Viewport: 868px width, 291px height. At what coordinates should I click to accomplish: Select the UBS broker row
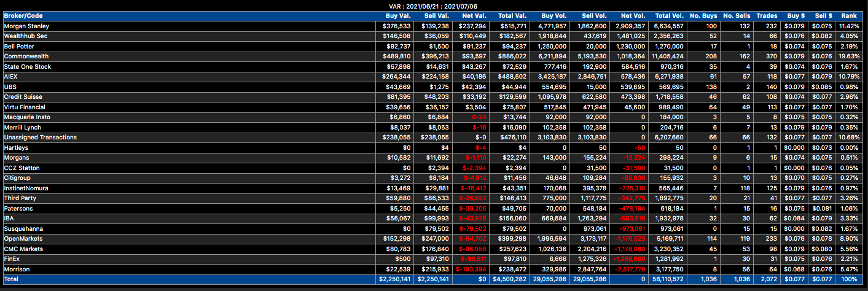pyautogui.click(x=434, y=87)
